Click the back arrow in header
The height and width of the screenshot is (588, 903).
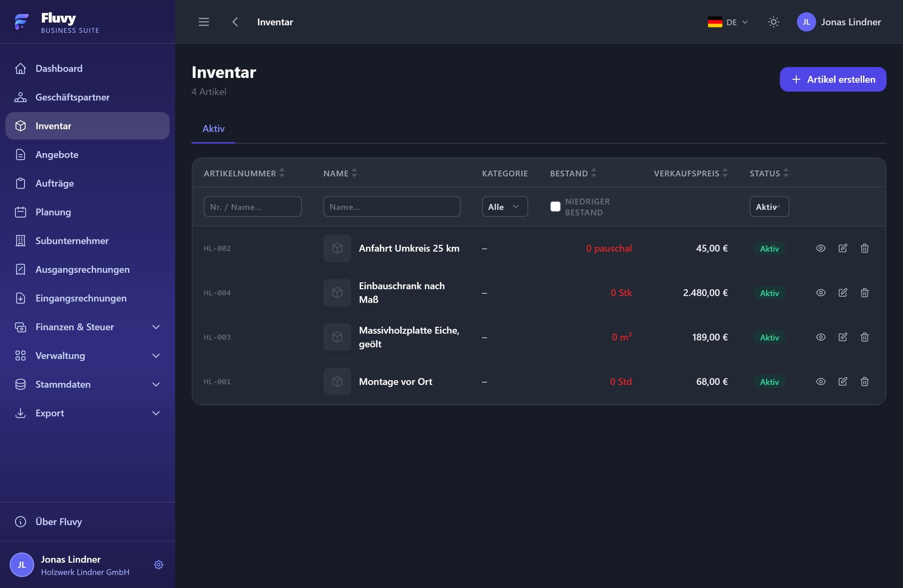[235, 22]
